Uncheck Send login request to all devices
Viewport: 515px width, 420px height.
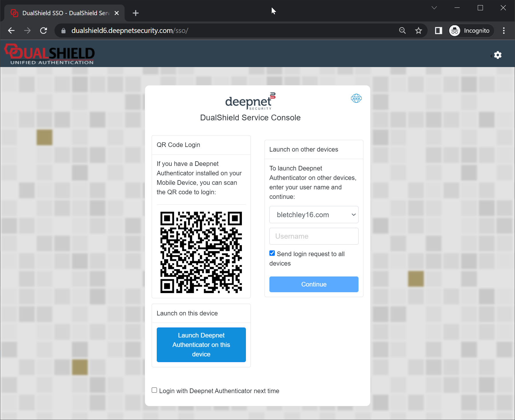(x=272, y=253)
